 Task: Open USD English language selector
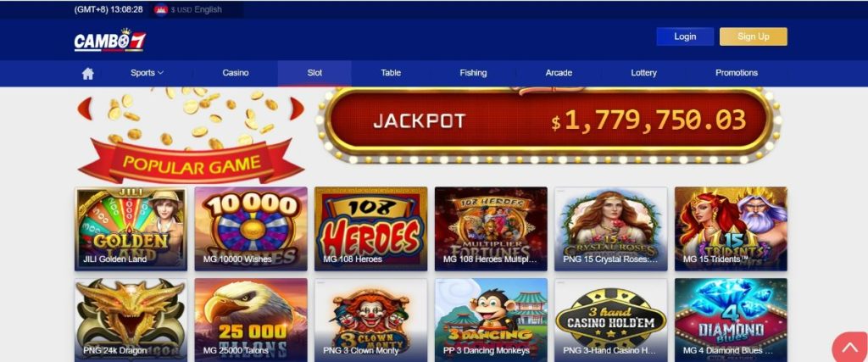[x=197, y=9]
